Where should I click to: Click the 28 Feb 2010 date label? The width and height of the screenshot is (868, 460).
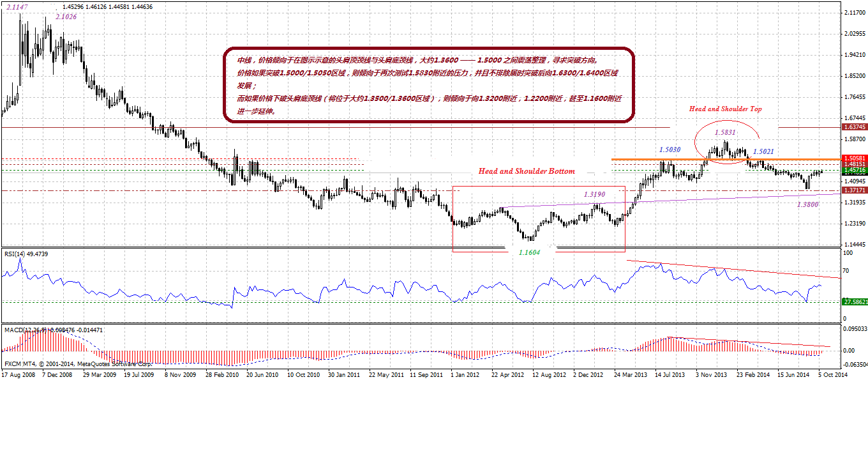tap(223, 375)
